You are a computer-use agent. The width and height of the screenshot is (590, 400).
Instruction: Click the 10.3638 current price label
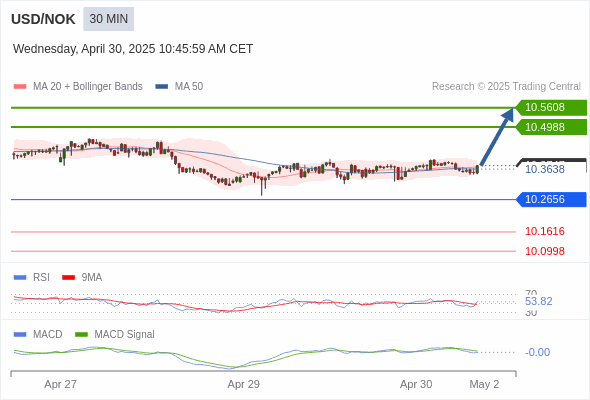tap(545, 169)
